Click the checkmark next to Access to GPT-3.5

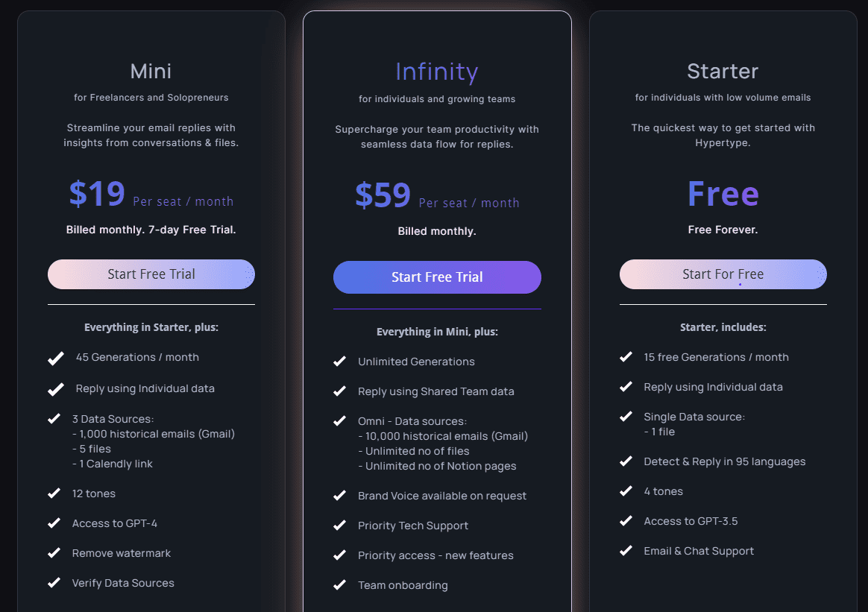626,521
